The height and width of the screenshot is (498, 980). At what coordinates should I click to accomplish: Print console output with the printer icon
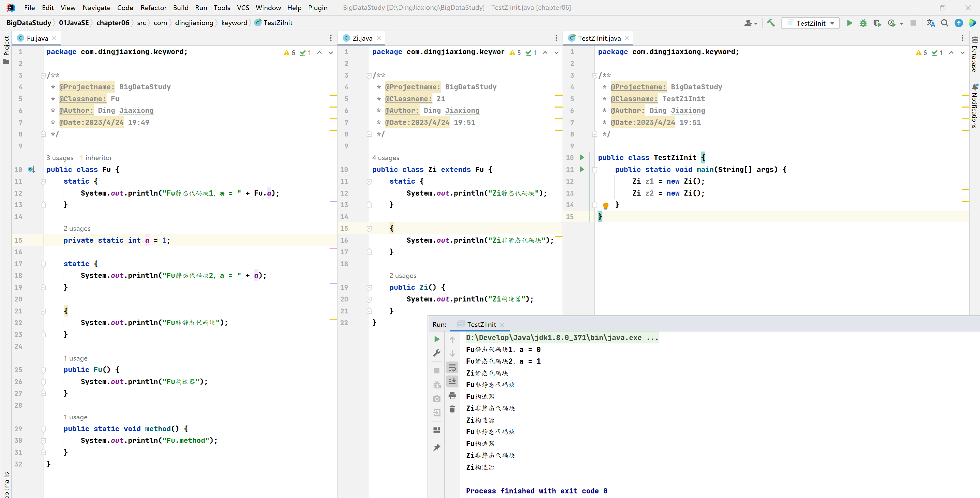click(x=452, y=396)
